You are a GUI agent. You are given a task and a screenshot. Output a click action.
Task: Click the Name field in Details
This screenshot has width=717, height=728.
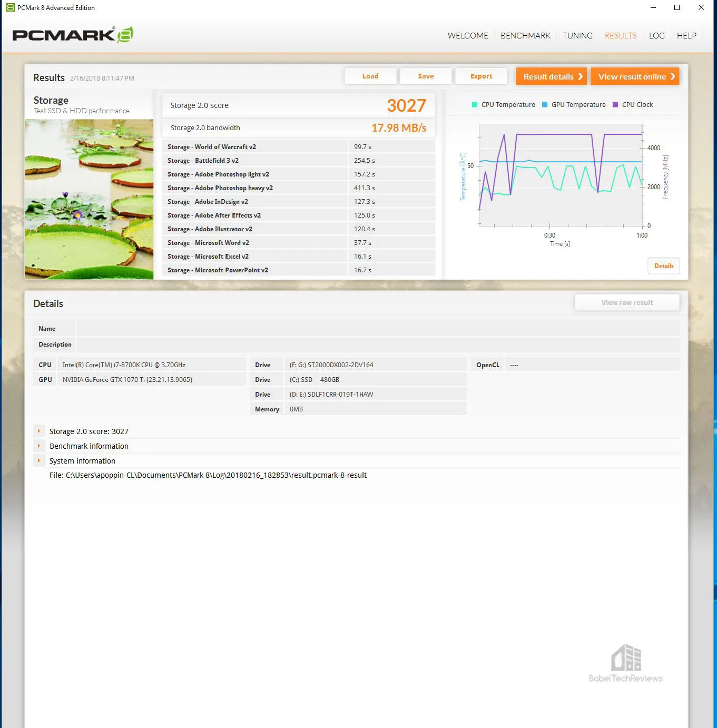378,328
